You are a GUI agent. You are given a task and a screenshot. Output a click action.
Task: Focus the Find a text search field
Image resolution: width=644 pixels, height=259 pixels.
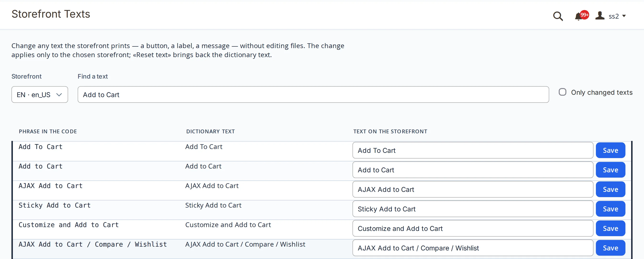click(313, 95)
